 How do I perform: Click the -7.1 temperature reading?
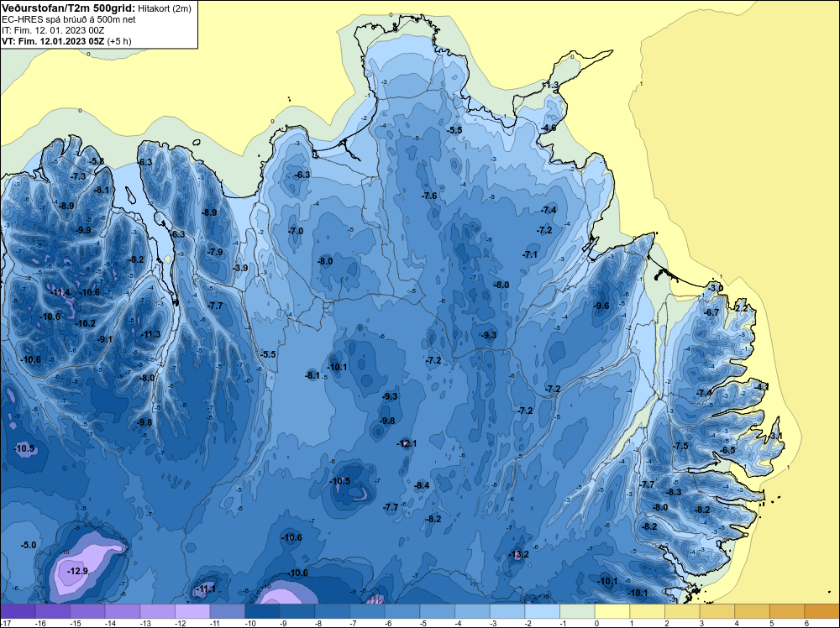[530, 254]
